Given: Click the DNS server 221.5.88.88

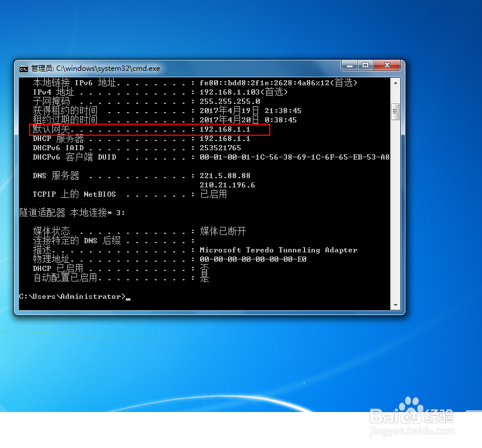Looking at the screenshot, I should (224, 176).
